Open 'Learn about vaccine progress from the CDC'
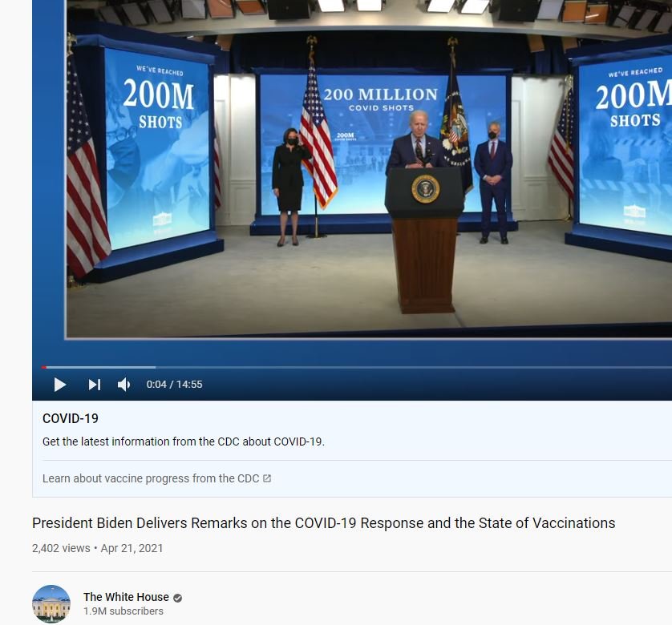This screenshot has height=625, width=672. coord(151,478)
